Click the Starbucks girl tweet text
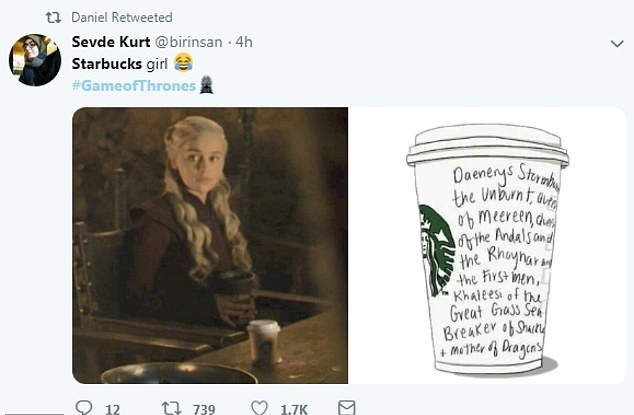The image size is (634, 415). (120, 63)
